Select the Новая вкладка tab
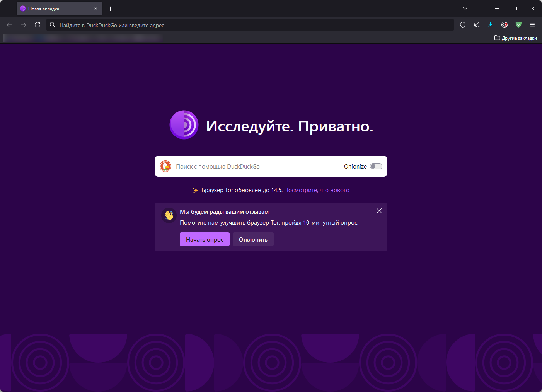 (59, 9)
